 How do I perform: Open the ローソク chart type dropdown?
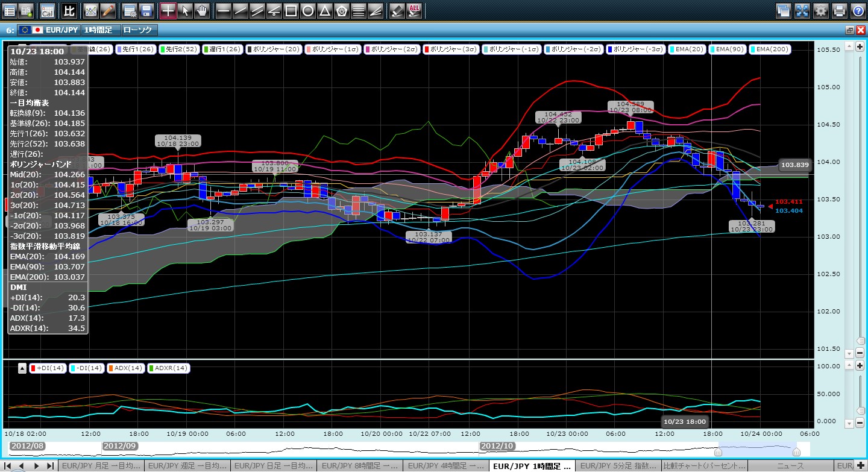[x=138, y=30]
